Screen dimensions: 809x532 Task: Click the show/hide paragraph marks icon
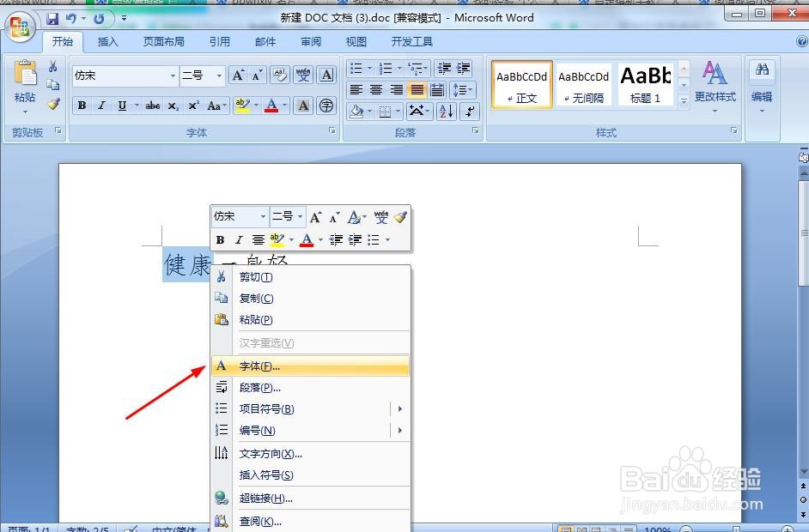pyautogui.click(x=468, y=111)
